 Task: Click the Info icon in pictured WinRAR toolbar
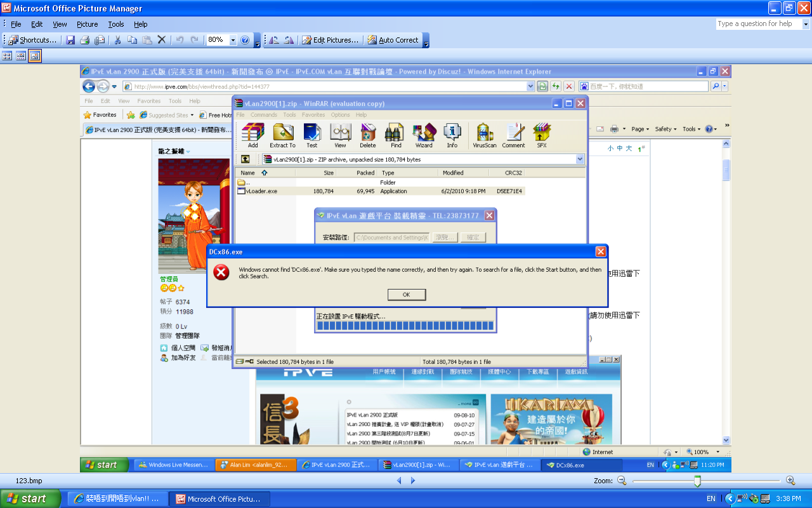click(452, 135)
